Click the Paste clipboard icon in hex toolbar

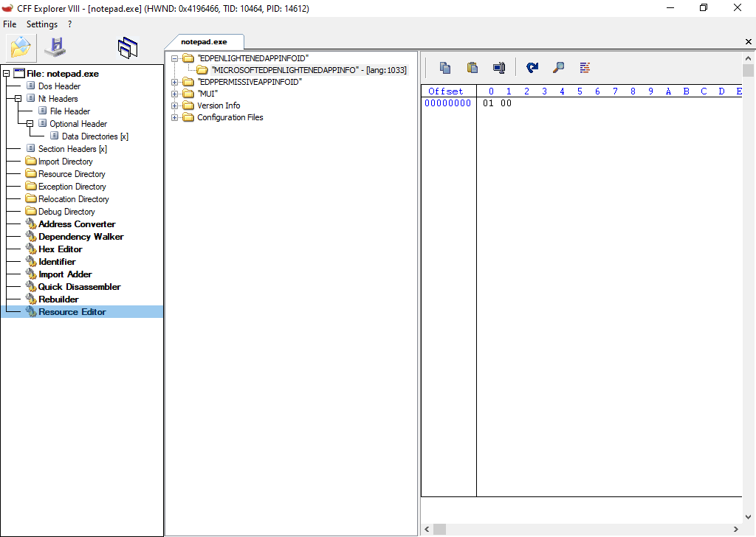coord(472,68)
